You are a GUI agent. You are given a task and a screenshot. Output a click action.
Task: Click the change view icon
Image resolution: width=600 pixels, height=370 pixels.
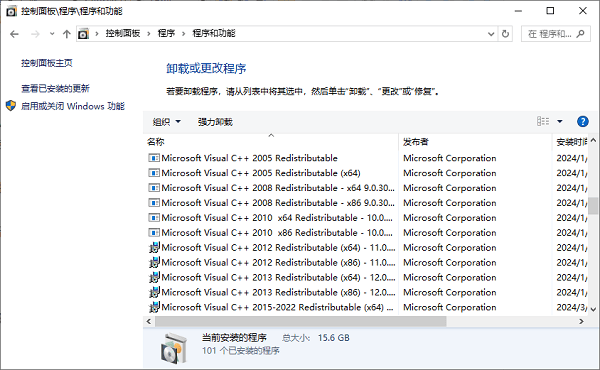click(x=543, y=122)
